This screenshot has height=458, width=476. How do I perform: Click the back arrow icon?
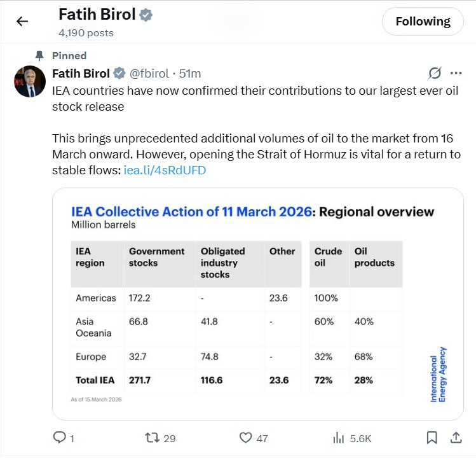(x=22, y=21)
